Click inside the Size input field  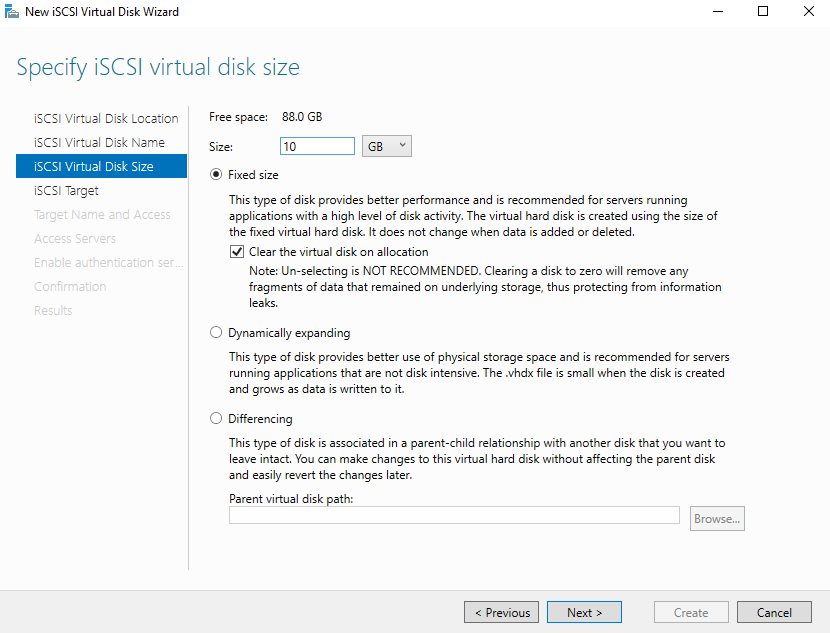tap(317, 145)
